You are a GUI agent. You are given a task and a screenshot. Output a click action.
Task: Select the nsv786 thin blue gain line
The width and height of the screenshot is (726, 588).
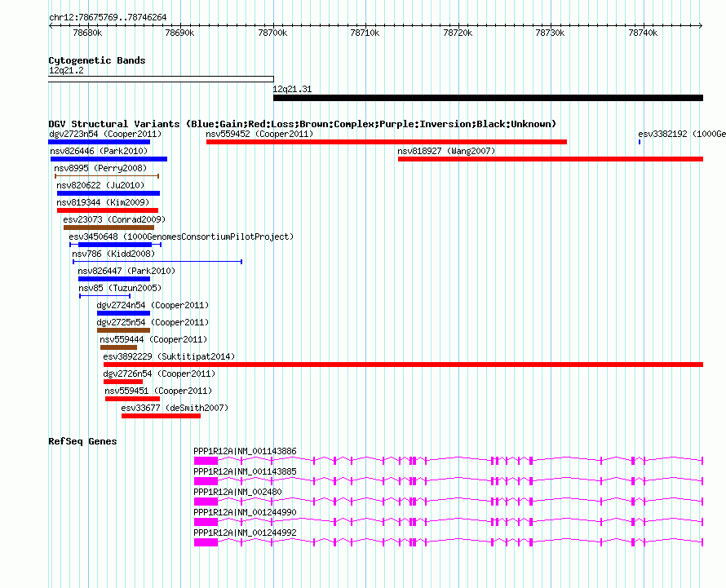(157, 262)
